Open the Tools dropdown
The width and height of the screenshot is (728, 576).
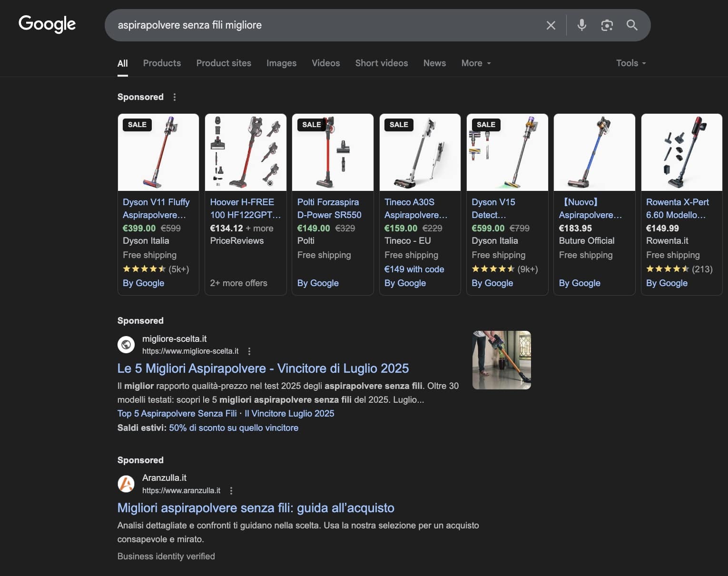pyautogui.click(x=631, y=63)
